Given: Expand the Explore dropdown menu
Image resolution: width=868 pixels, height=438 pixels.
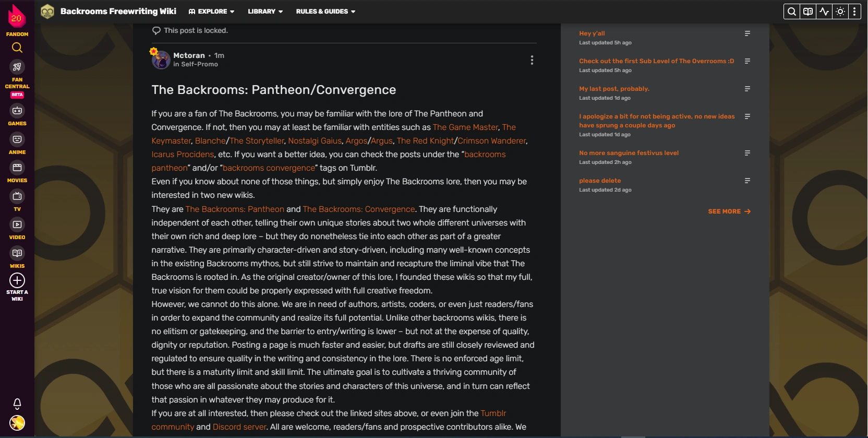Looking at the screenshot, I should click(212, 11).
